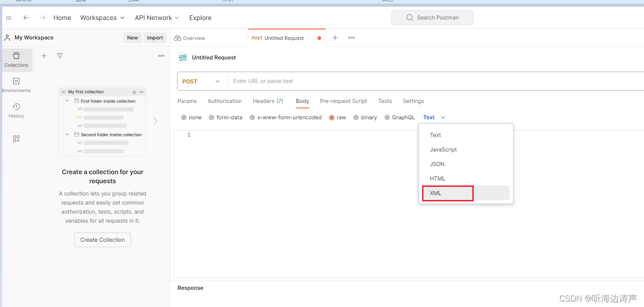Open the POST request method dropdown
644x307 pixels.
[201, 81]
